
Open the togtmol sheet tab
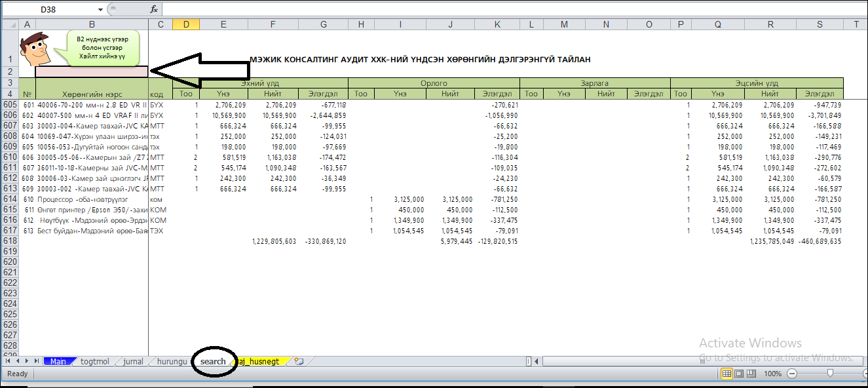pyautogui.click(x=95, y=361)
